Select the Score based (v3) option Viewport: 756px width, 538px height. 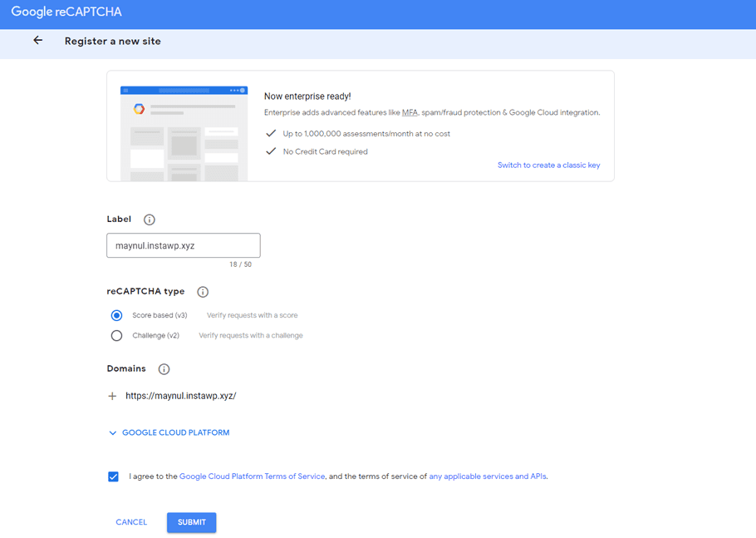116,315
